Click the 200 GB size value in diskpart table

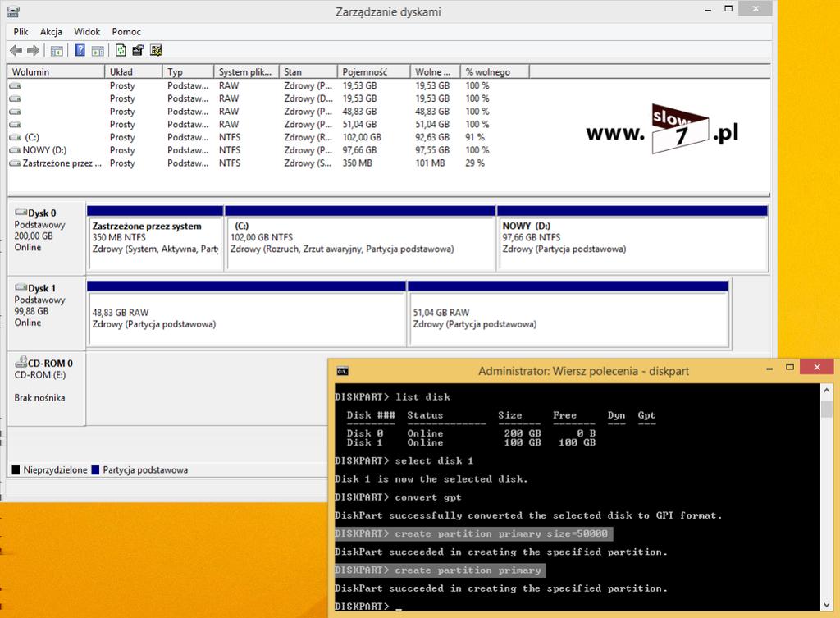(x=523, y=433)
